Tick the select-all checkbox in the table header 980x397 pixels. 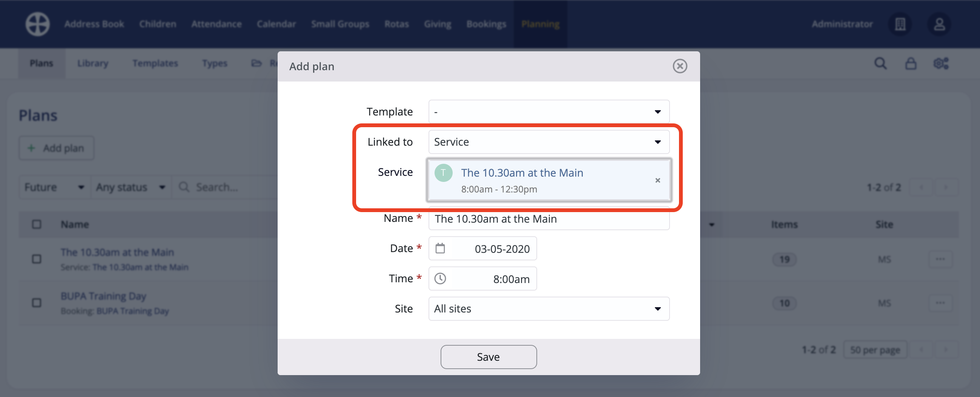(36, 224)
